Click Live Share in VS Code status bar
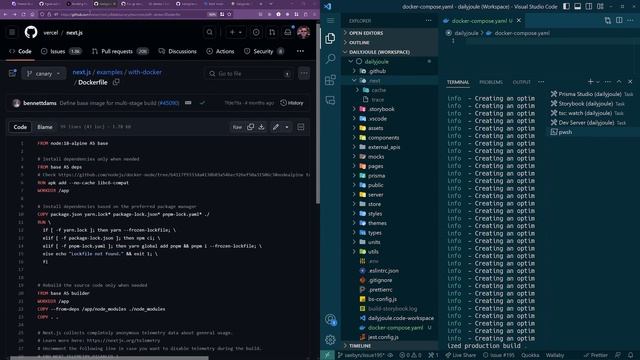The height and width of the screenshot is (360, 640). point(460,355)
